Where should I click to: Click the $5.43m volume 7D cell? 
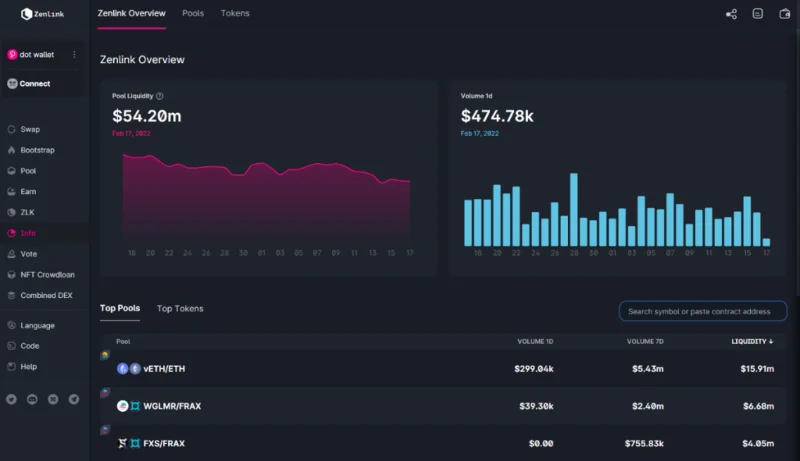click(x=648, y=369)
